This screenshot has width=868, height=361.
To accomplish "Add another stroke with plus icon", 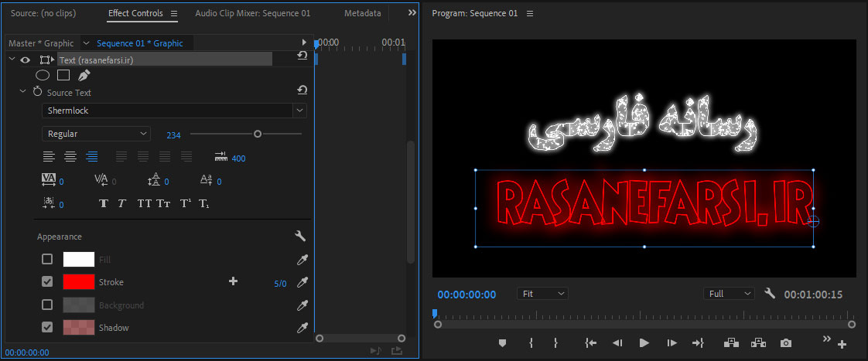I will pyautogui.click(x=233, y=281).
